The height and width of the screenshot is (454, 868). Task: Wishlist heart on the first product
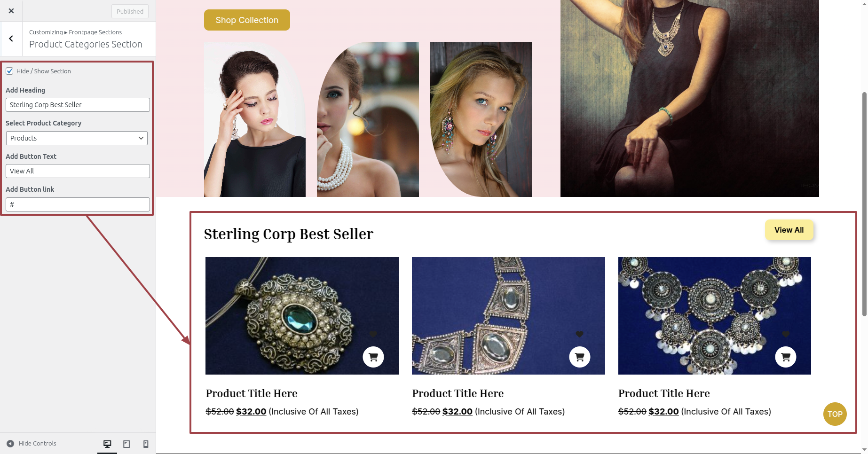point(373,334)
